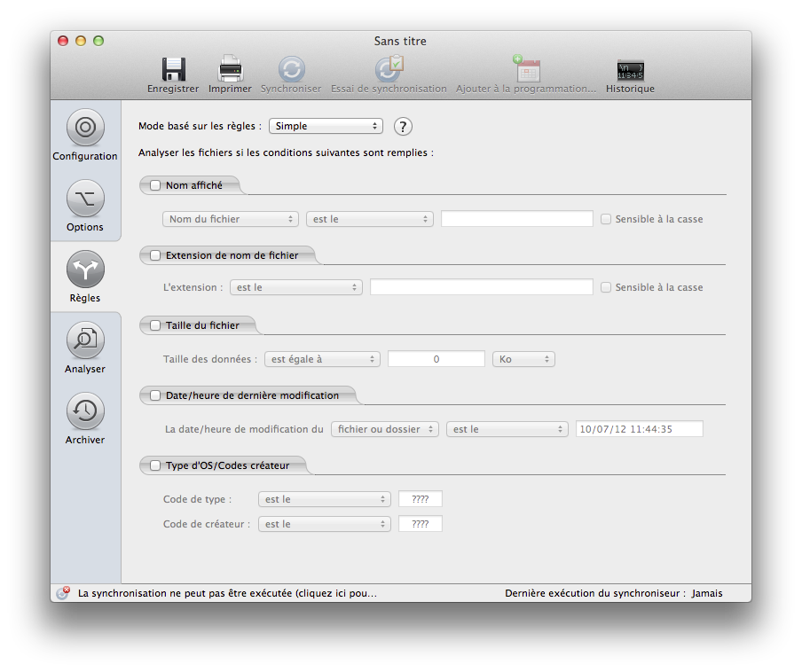Open the 'fichier ou dossier' dropdown
Screen dimensions: 802x672
[385, 429]
